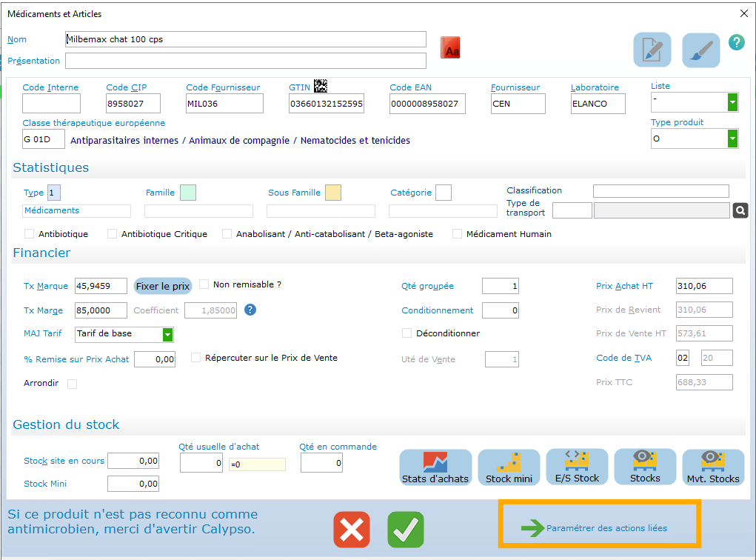Click the classe thérapeutique code G 01D
This screenshot has height=560, width=756.
(x=44, y=139)
